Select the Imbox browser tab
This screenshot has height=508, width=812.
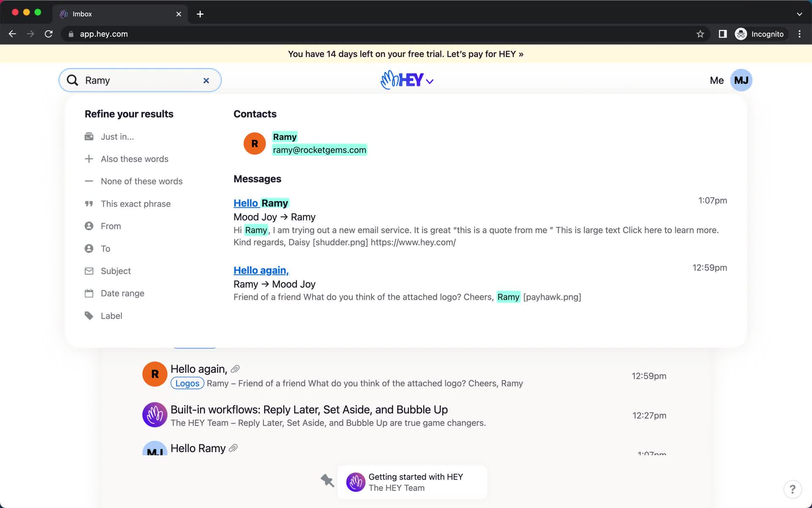pos(121,14)
